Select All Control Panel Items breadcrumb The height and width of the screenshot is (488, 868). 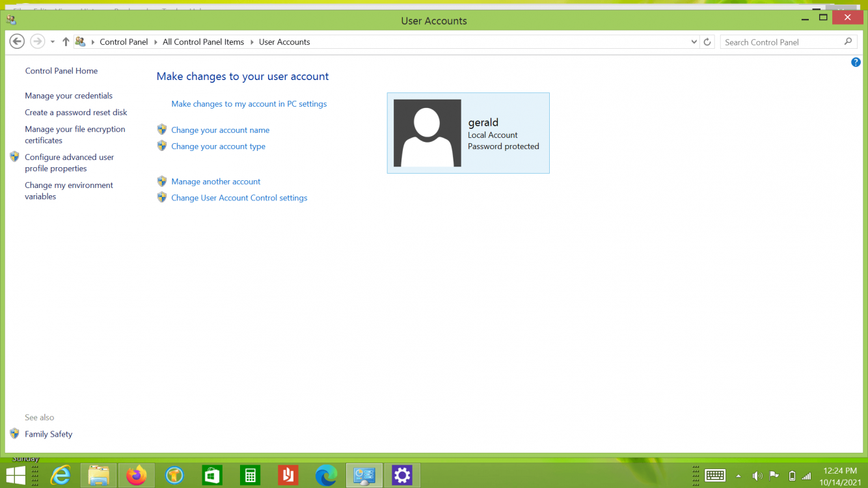203,42
